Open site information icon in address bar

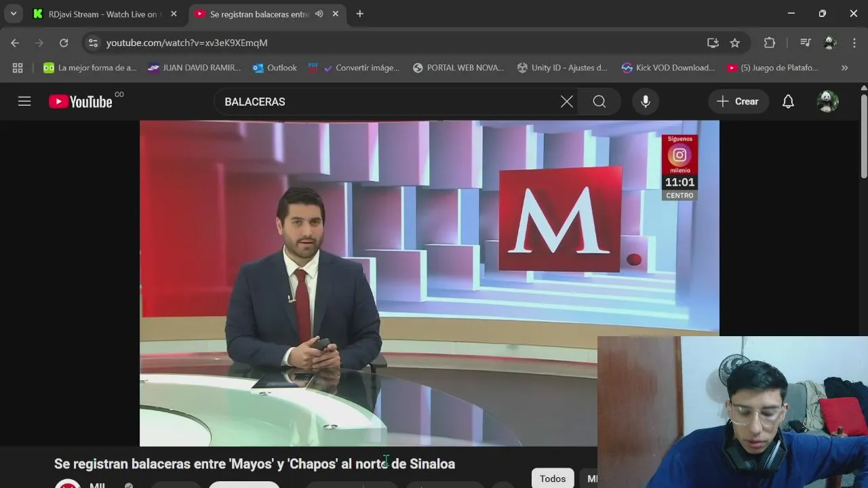[94, 43]
